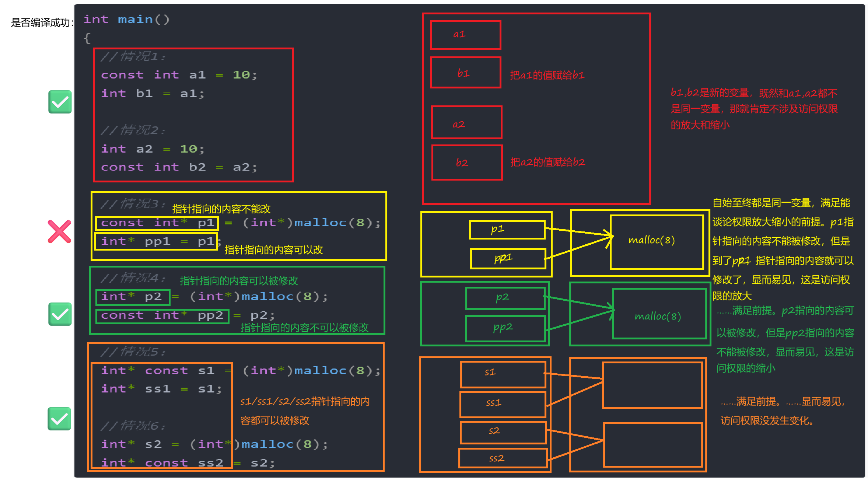Click the yellow 'p1' pointer box
Viewport: 868px width, 482px height.
pyautogui.click(x=507, y=230)
